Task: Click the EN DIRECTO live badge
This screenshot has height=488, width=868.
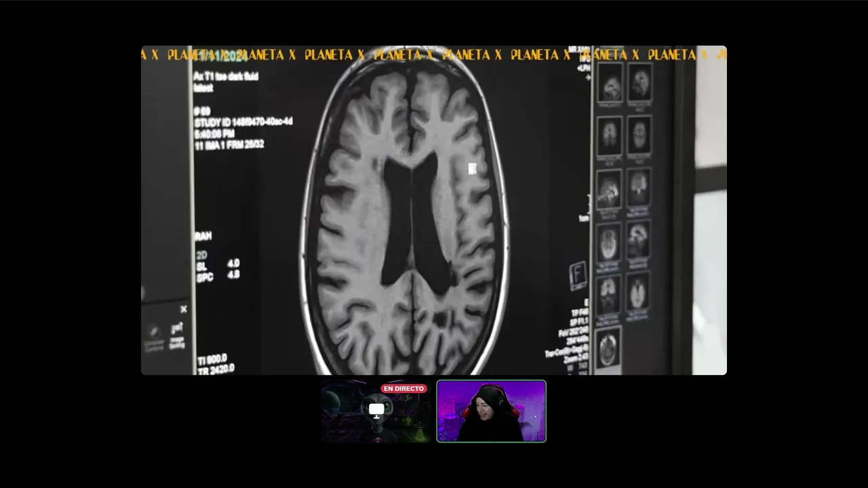Action: (x=403, y=388)
